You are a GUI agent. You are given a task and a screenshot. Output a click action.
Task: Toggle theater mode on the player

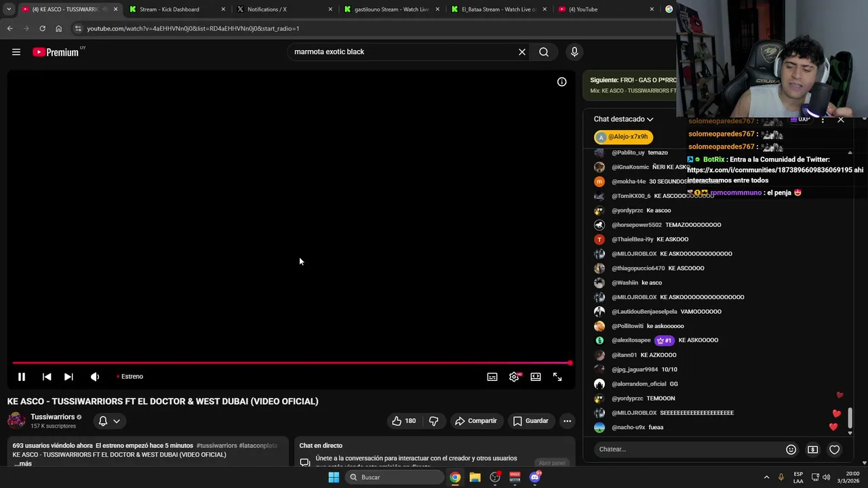pos(536,377)
